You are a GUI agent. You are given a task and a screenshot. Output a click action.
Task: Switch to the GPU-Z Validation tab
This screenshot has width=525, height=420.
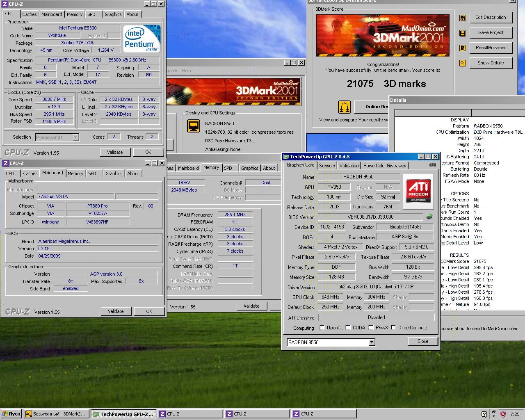(x=349, y=166)
